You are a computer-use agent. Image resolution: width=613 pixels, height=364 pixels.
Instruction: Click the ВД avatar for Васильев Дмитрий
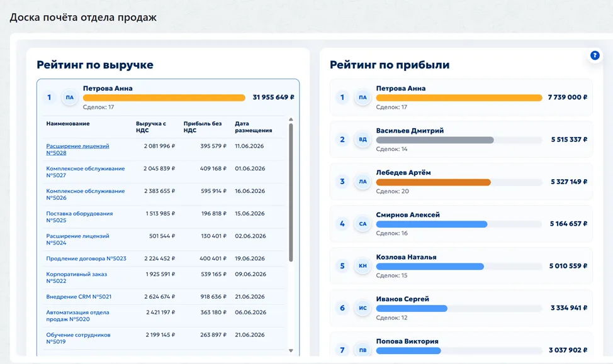pyautogui.click(x=363, y=140)
